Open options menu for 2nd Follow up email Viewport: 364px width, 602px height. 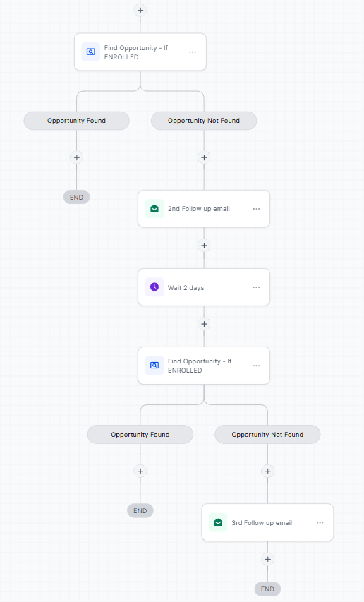pos(256,209)
